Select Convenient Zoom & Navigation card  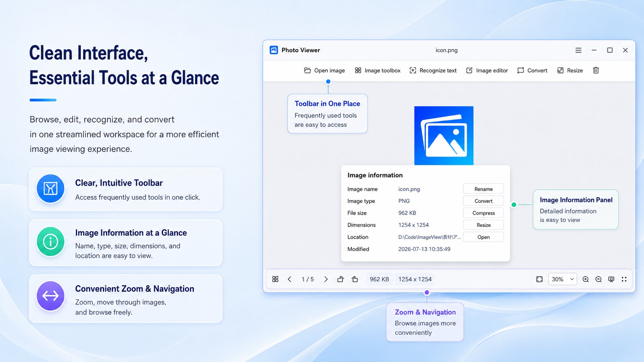pos(126,299)
